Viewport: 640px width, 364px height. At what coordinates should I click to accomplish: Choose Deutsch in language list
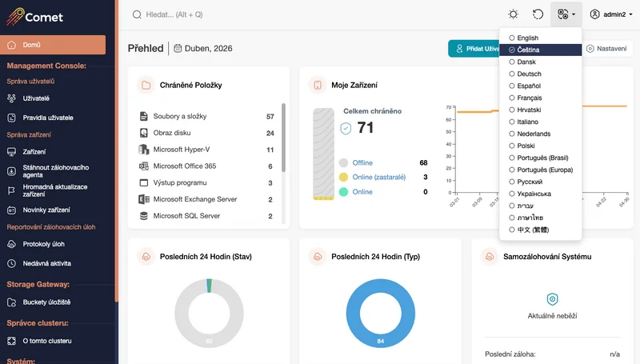click(529, 74)
